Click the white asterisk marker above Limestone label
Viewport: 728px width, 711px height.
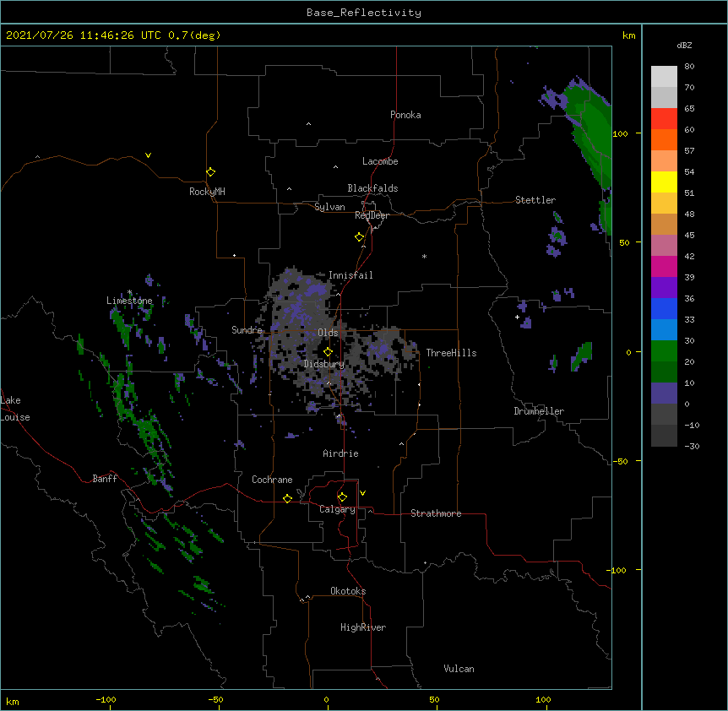coord(129,292)
